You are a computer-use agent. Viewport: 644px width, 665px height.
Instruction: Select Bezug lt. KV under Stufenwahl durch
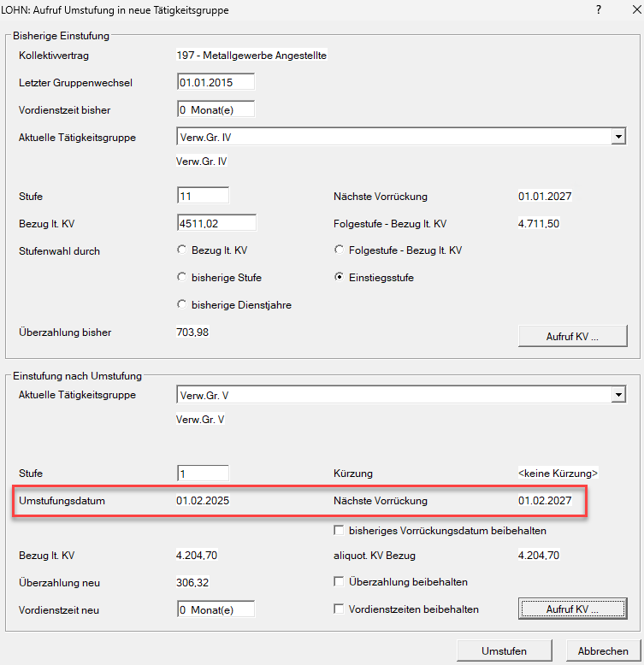181,250
